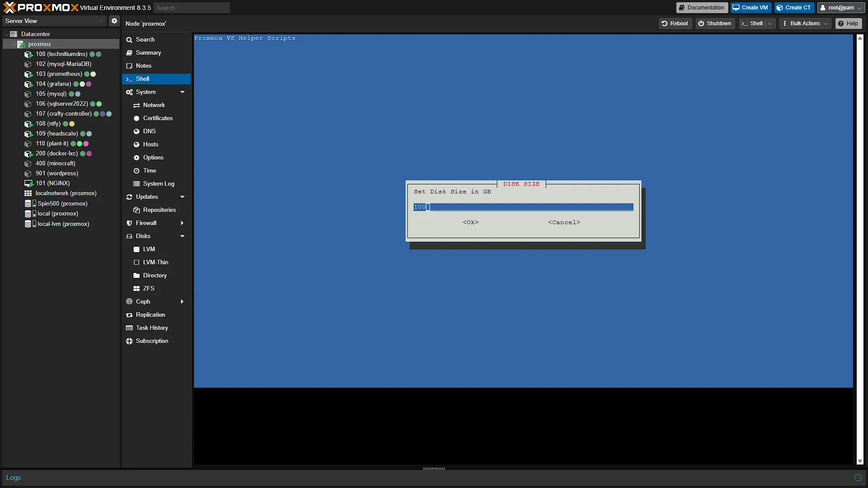Image resolution: width=868 pixels, height=488 pixels.
Task: Click the Reboot button
Action: 675,23
